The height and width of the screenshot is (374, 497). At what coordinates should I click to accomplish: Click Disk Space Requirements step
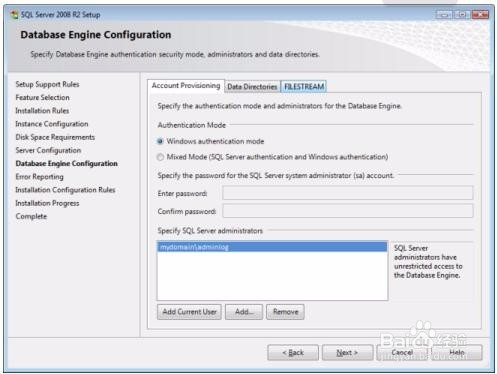[55, 137]
